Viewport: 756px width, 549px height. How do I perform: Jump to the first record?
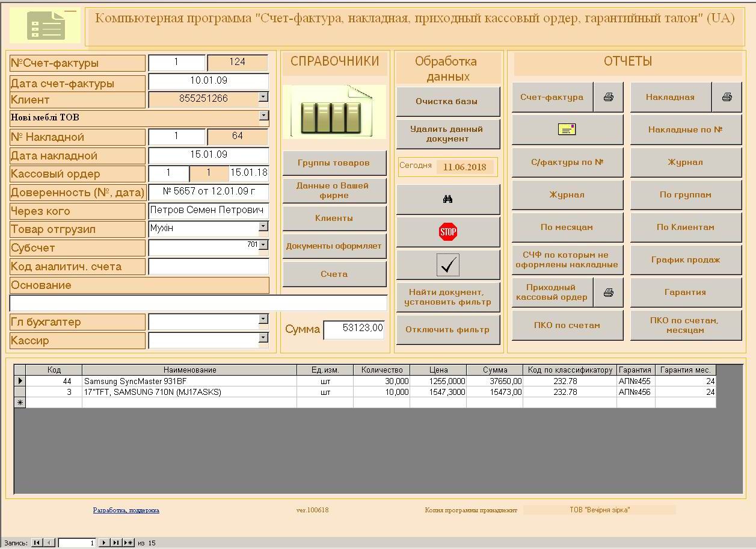tap(36, 543)
